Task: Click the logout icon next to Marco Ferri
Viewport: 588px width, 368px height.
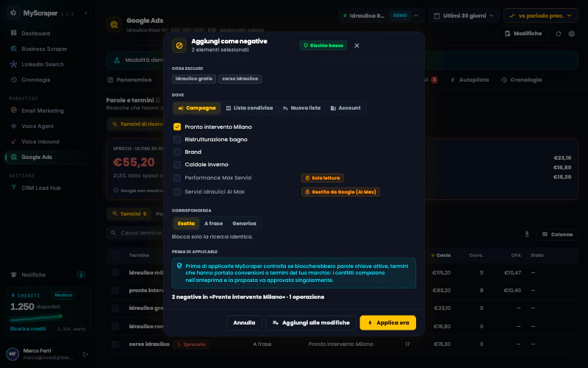Action: (x=85, y=355)
